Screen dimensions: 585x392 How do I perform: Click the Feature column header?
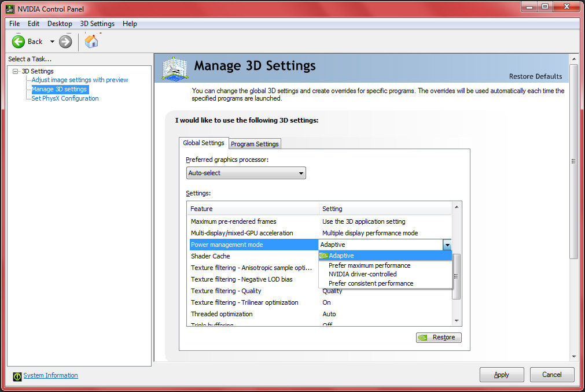coord(253,209)
